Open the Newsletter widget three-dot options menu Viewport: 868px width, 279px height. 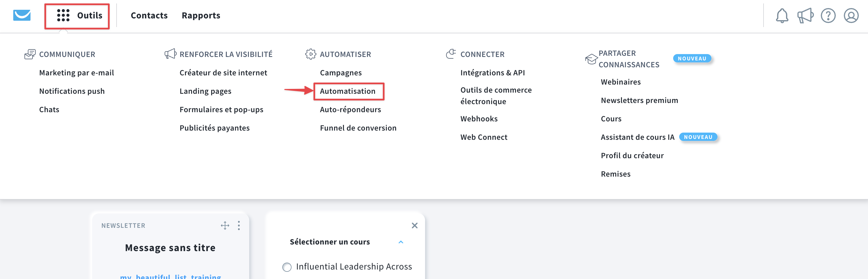239,226
